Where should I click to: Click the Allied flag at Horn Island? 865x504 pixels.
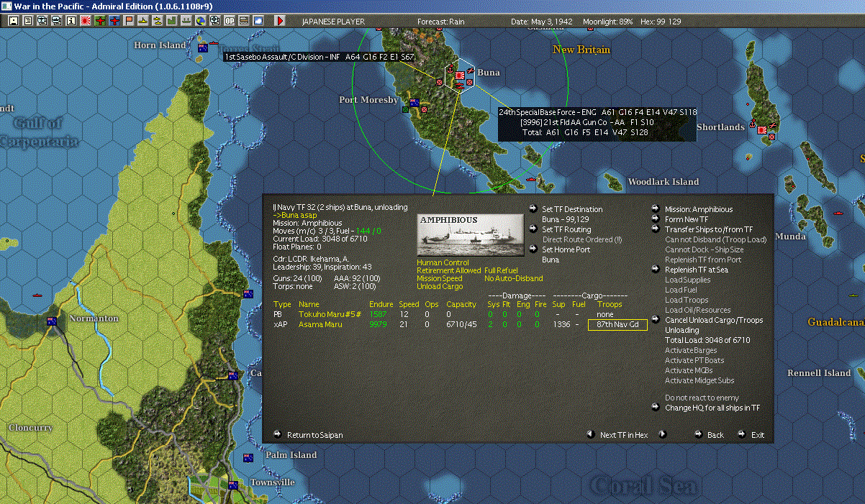[203, 48]
